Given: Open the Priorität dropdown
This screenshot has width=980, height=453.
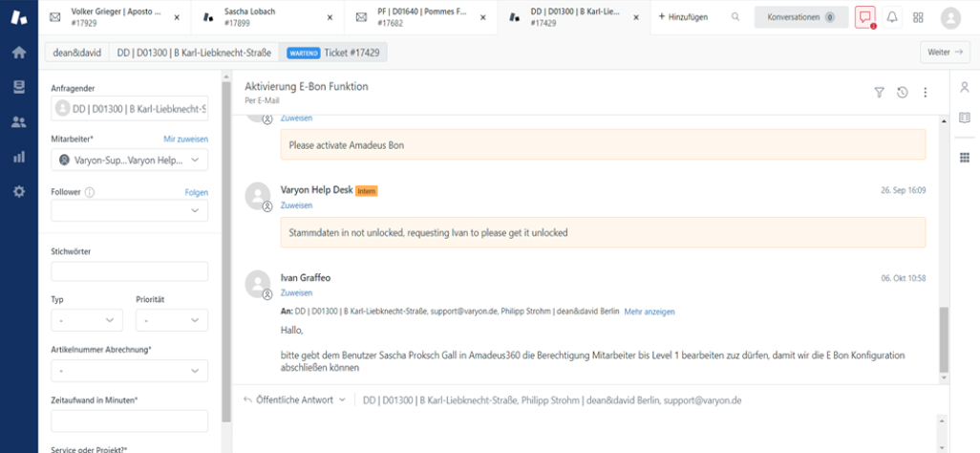Looking at the screenshot, I should [x=172, y=320].
